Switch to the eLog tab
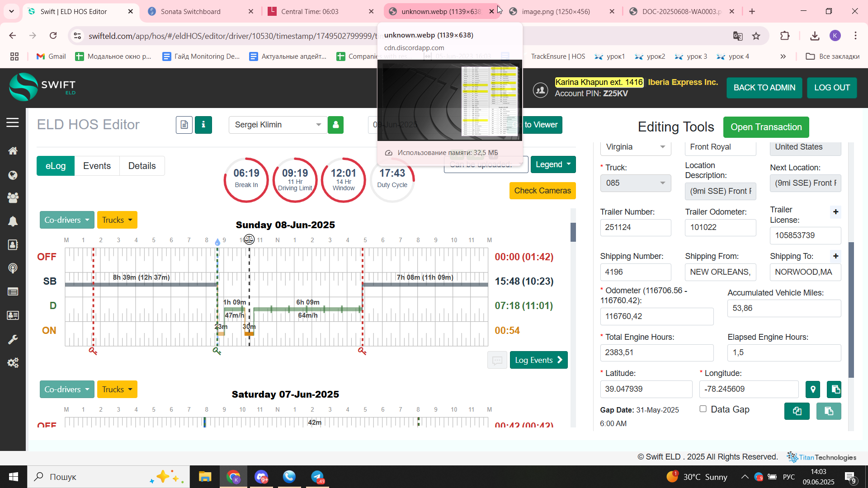 tap(56, 166)
